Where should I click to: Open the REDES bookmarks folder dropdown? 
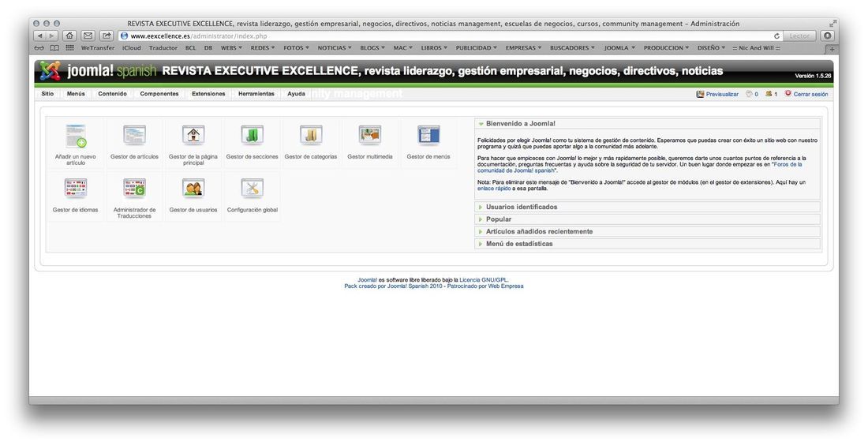point(263,48)
